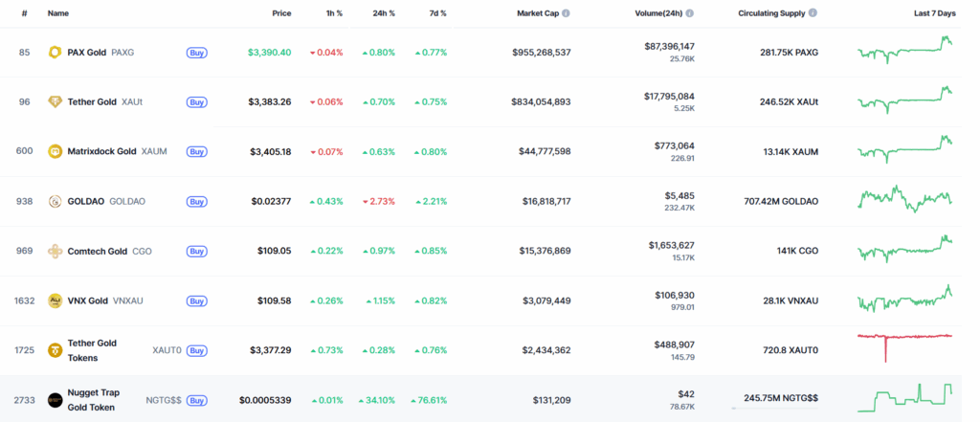This screenshot has width=980, height=422.
Task: Open the PAX Gold name link
Action: click(87, 53)
